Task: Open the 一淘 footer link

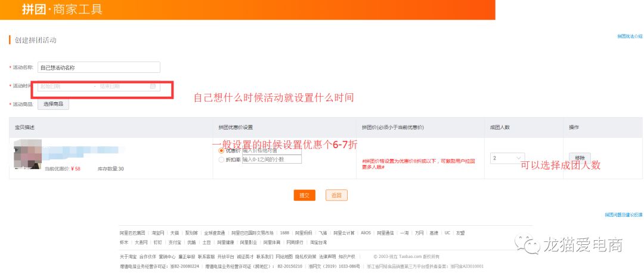Action: (404, 232)
